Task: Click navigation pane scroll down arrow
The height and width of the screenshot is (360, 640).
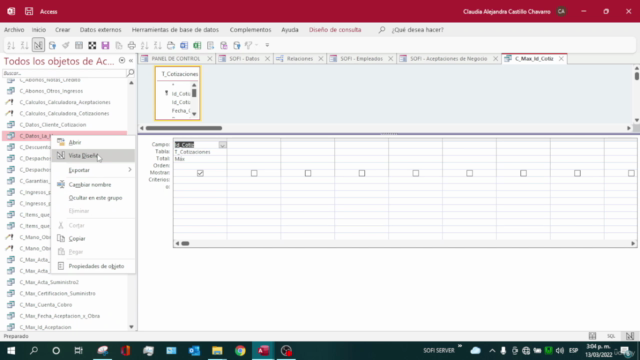Action: pyautogui.click(x=131, y=327)
